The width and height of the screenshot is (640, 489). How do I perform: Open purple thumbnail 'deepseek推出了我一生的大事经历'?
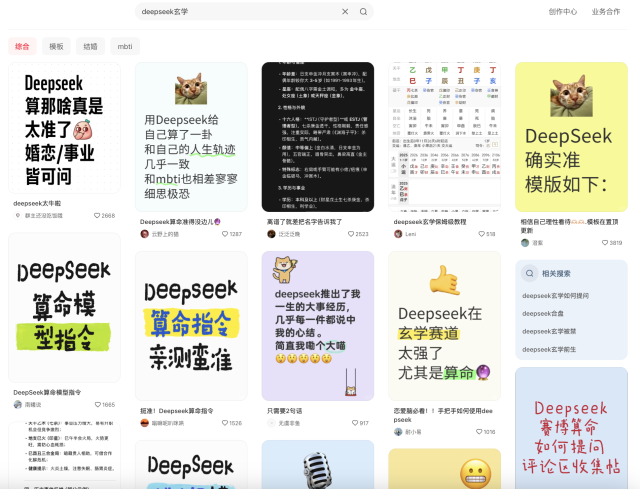tap(318, 326)
